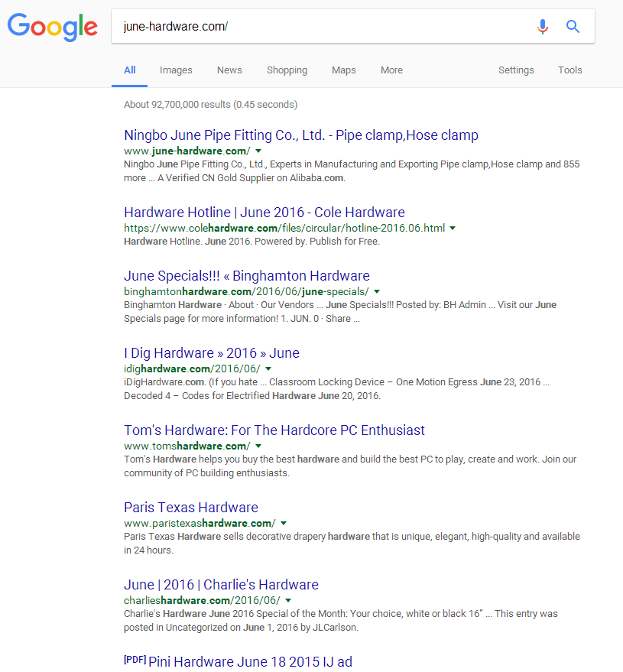
Task: Open the Shopping tab
Action: click(x=287, y=70)
